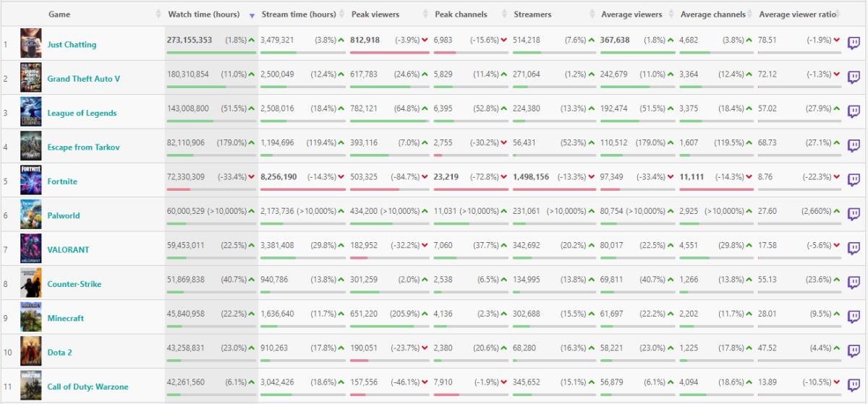Click the Fortnite cover thumbnail

tap(31, 181)
